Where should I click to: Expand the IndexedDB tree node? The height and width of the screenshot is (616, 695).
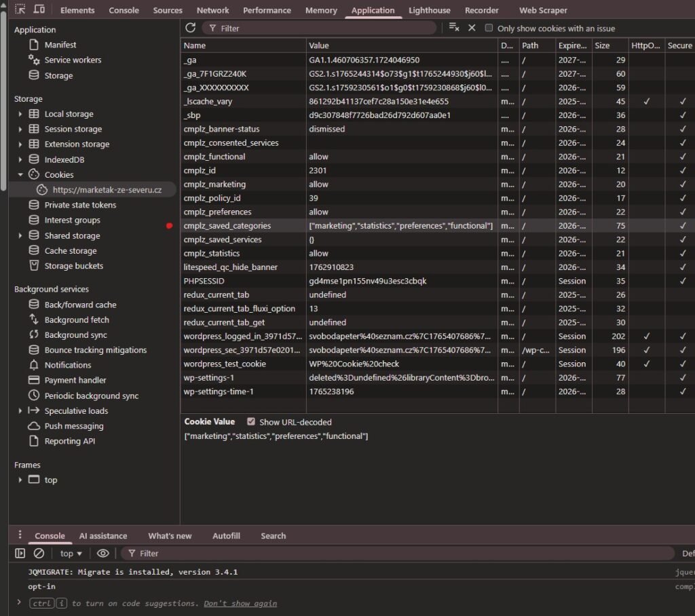(20, 159)
